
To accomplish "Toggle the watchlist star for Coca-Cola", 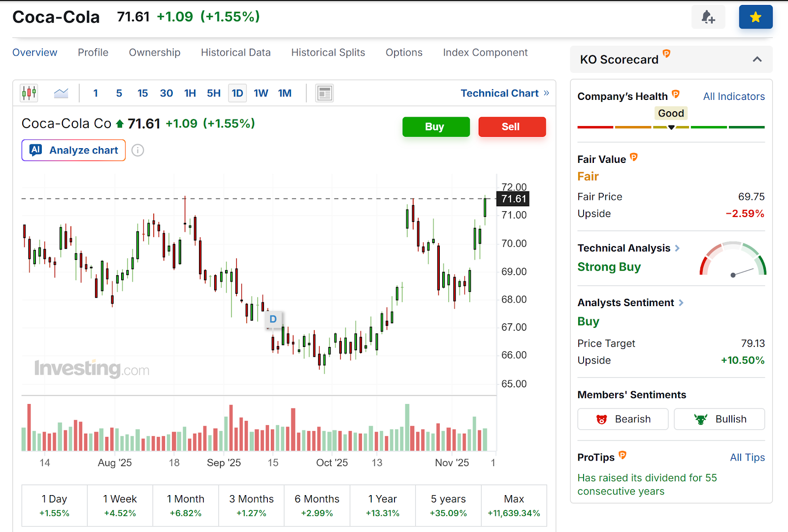I will coord(755,17).
